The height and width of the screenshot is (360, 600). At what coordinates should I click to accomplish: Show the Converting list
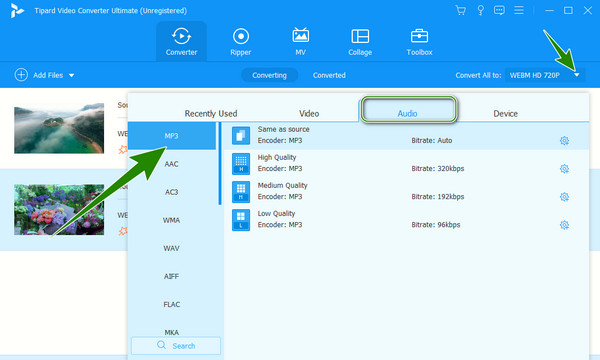tap(269, 75)
